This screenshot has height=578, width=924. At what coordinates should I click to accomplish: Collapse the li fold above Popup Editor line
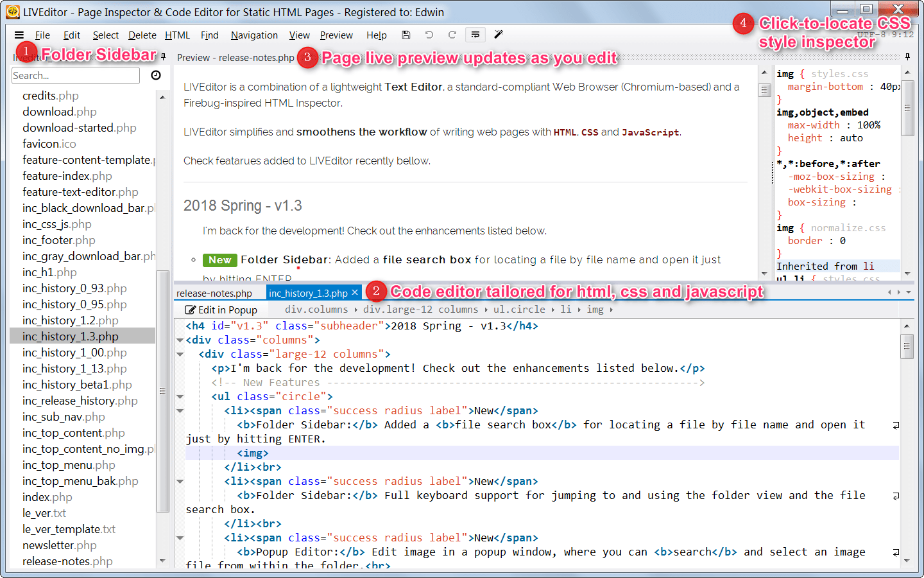pos(180,538)
